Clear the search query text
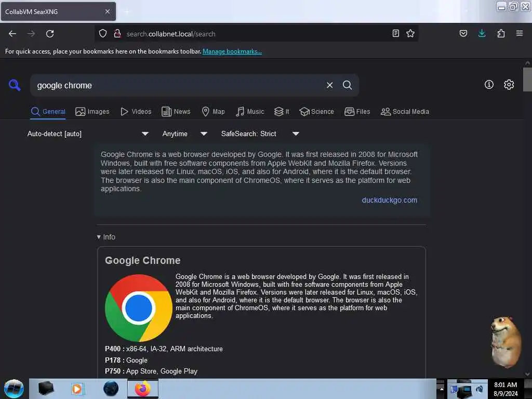This screenshot has height=399, width=532. [329, 85]
